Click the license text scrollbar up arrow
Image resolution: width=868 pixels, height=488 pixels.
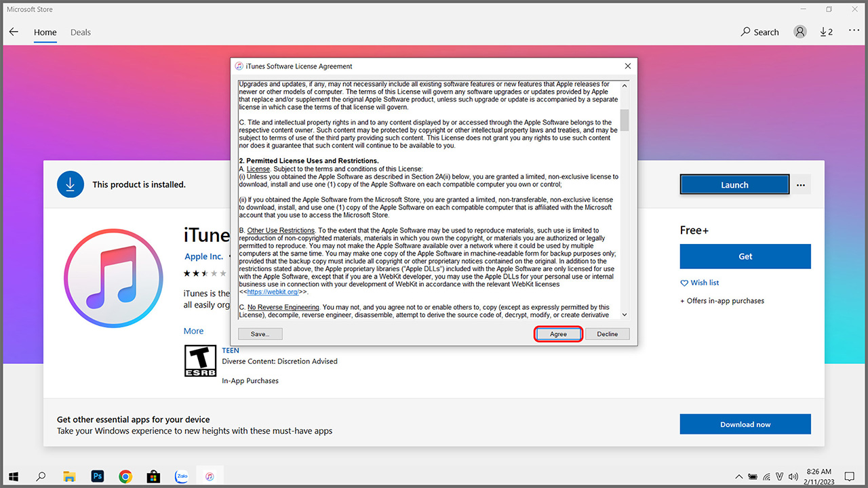[x=625, y=85]
